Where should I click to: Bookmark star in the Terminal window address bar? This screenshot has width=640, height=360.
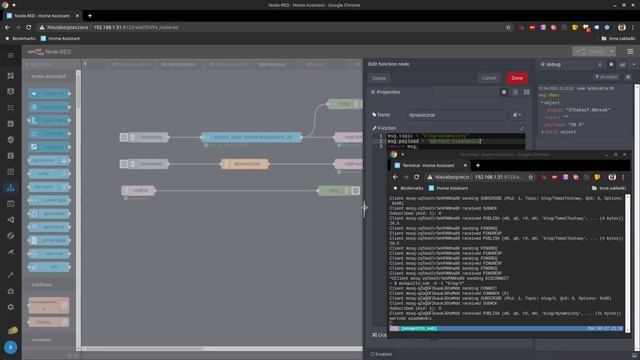[x=531, y=177]
